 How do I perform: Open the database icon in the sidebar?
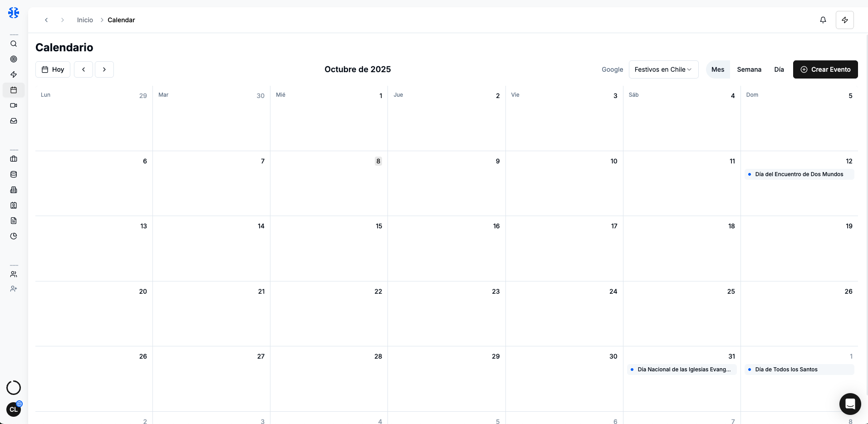pos(14,174)
